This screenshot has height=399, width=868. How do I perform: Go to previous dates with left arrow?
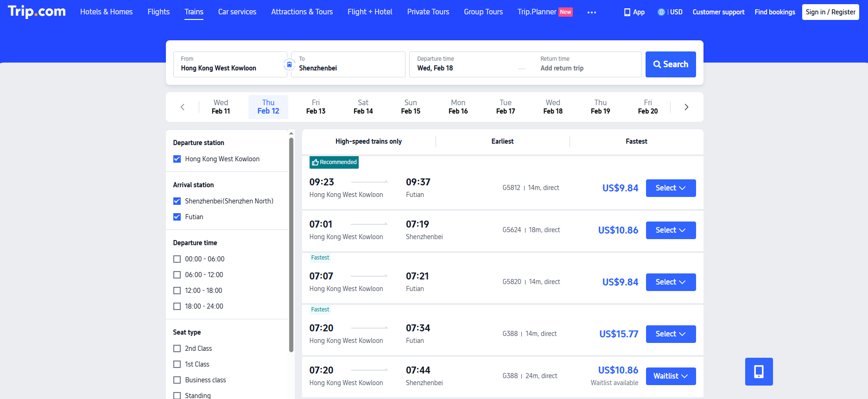[x=183, y=107]
